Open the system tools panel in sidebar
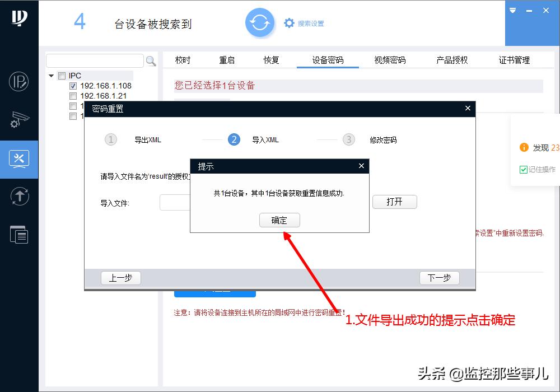The height and width of the screenshot is (392, 560). point(19,158)
